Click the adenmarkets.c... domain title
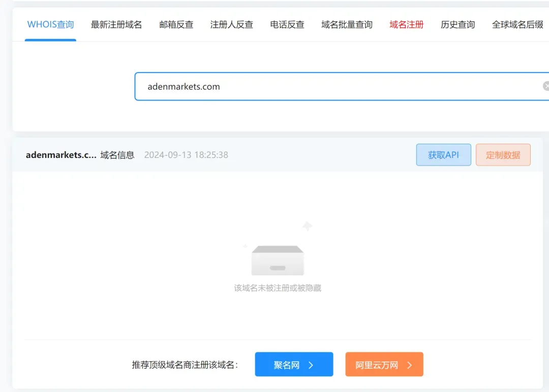Screen dimensions: 549x392 tap(61, 155)
